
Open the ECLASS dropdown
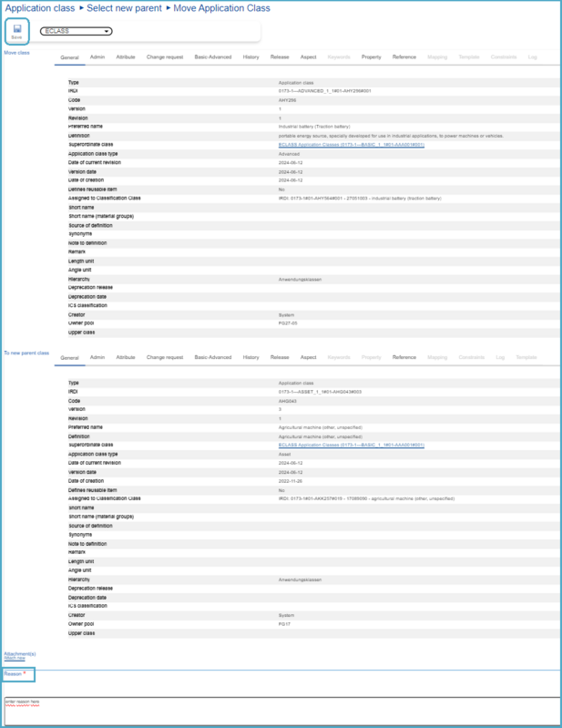77,31
